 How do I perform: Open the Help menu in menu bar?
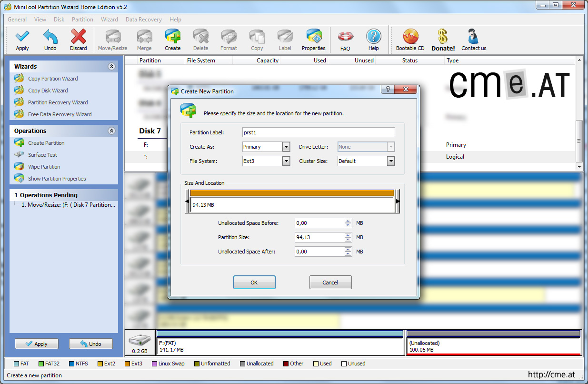coord(175,20)
